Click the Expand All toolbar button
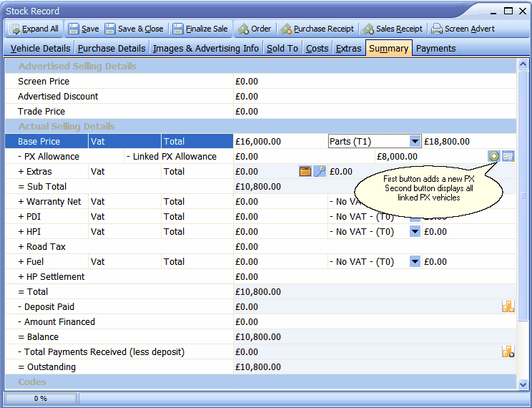 pyautogui.click(x=34, y=29)
